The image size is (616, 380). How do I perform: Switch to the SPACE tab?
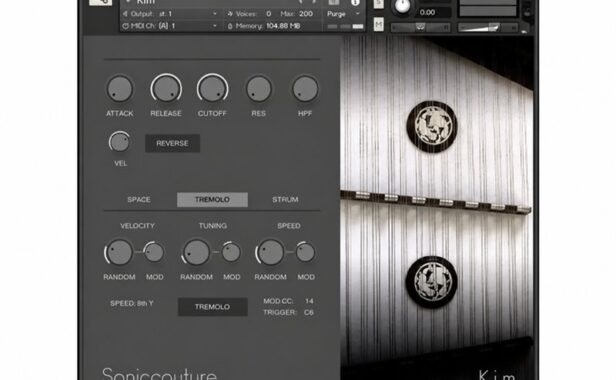139,200
